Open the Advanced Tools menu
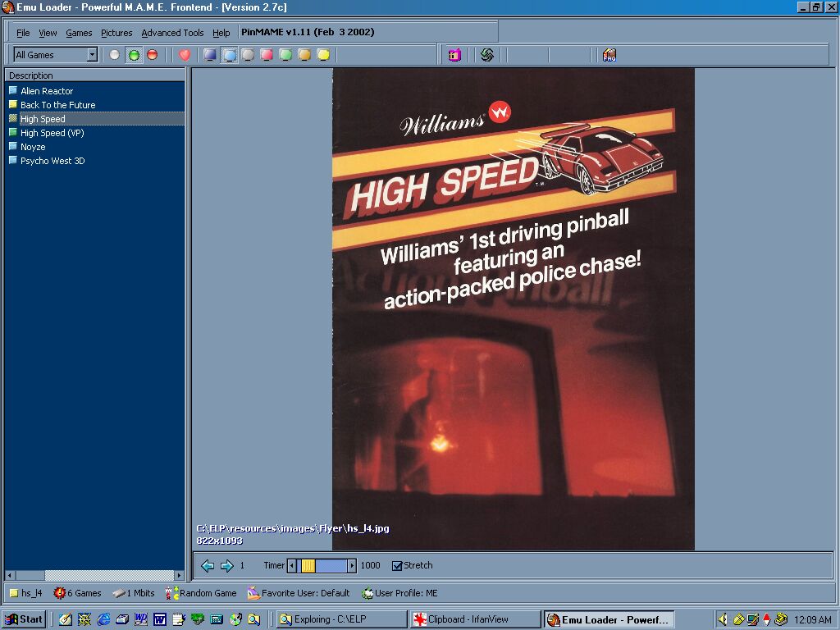The image size is (840, 630). tap(172, 33)
